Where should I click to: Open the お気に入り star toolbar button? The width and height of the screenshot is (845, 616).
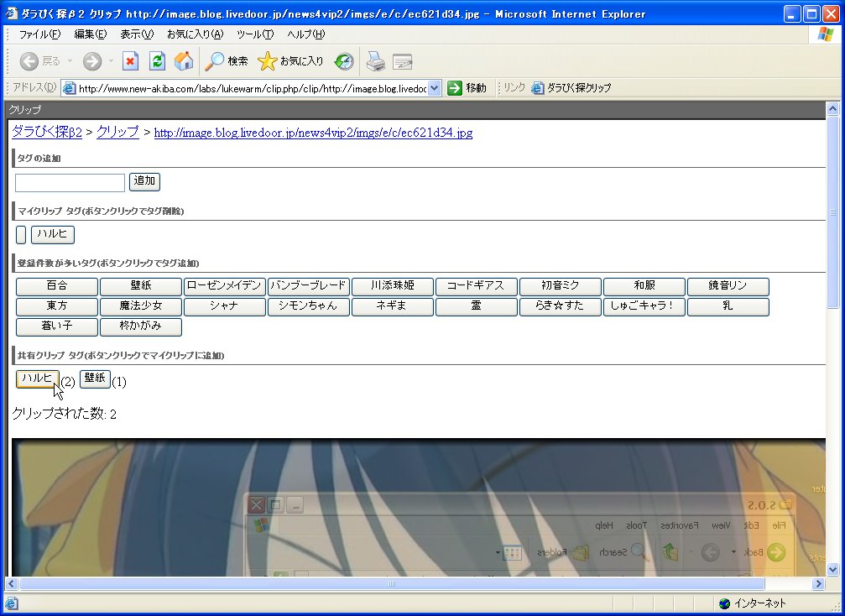point(290,61)
